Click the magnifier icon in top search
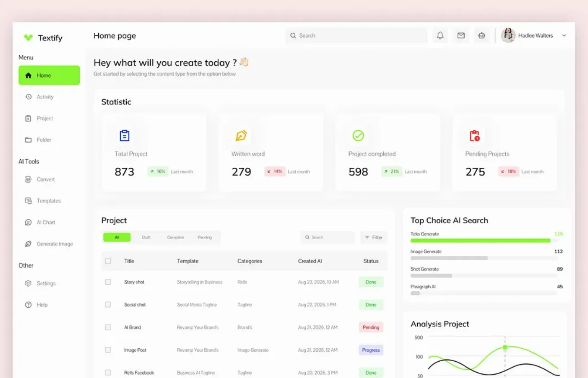 tap(293, 35)
